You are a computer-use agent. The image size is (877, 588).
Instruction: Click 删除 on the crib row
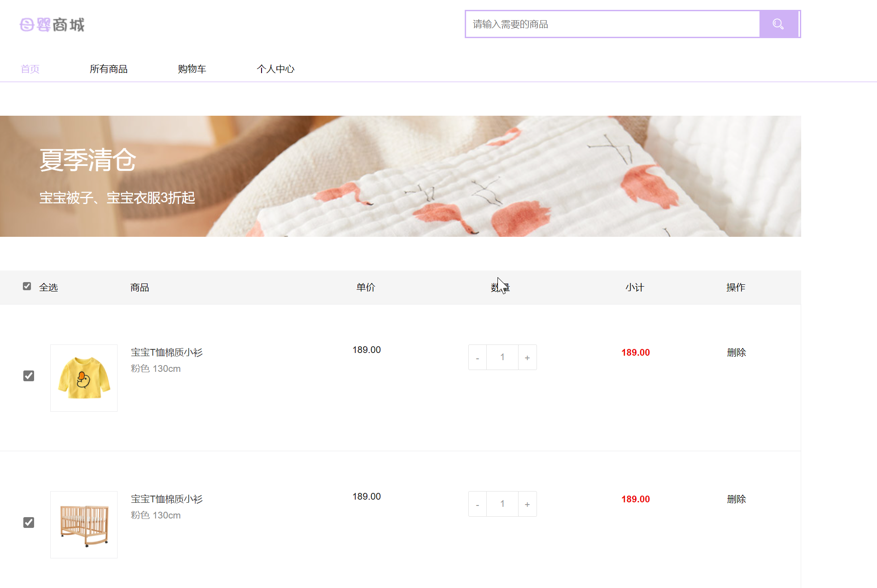coord(736,499)
